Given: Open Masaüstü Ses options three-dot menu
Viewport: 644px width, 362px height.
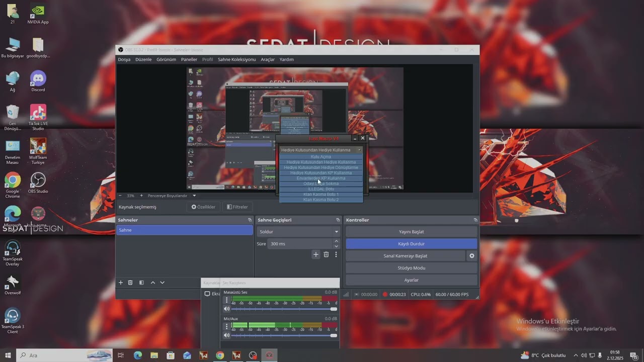Looking at the screenshot, I should [226, 300].
